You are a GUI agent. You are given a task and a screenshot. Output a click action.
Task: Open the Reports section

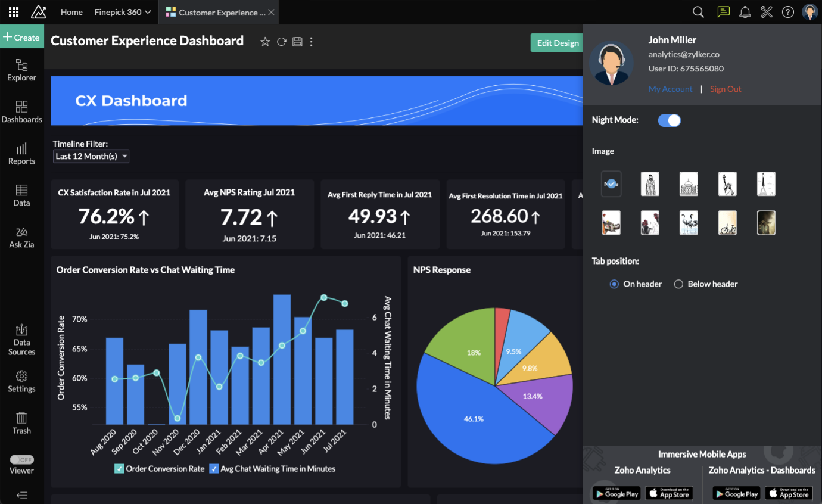click(22, 154)
